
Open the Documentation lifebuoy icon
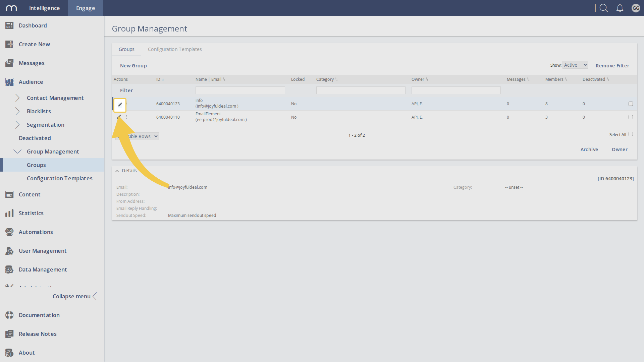tap(9, 315)
